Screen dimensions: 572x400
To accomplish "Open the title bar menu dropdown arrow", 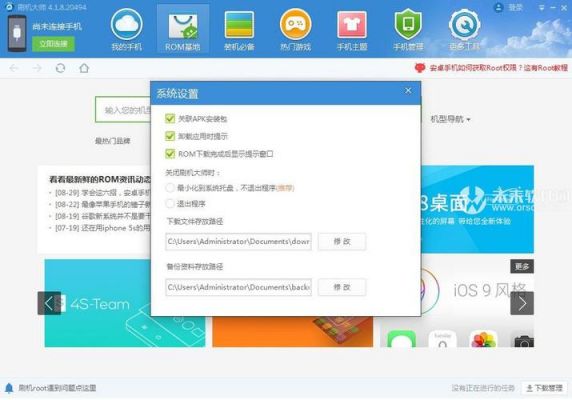I will (x=542, y=8).
